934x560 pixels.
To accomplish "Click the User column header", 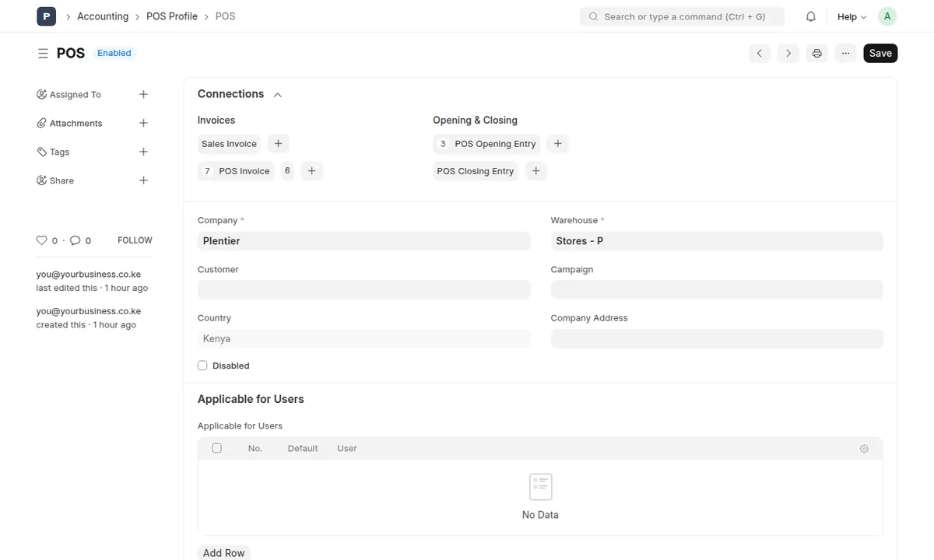I will point(347,449).
